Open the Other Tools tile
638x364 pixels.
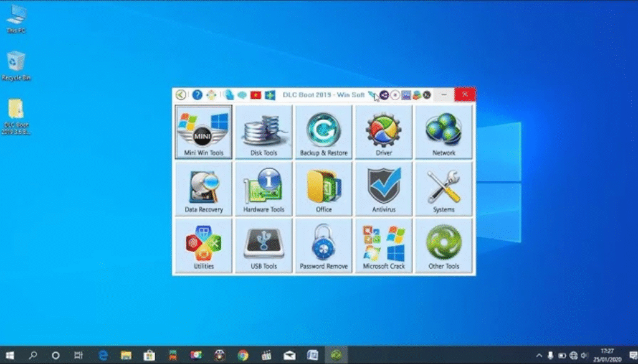click(x=444, y=246)
